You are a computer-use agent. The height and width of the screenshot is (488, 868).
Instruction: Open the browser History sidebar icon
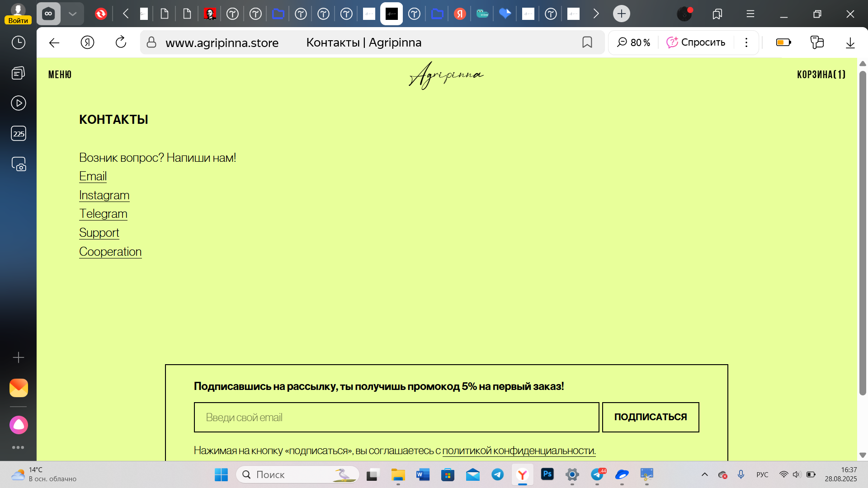[x=19, y=42]
